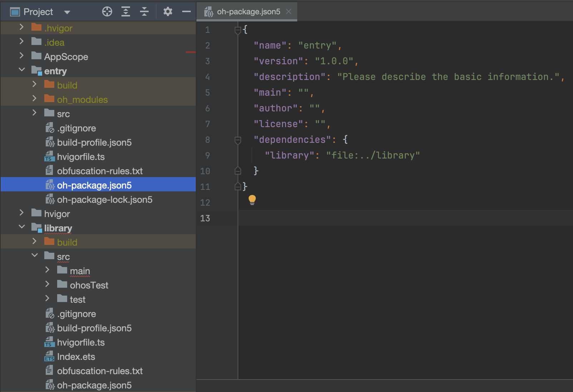Click the intention actions lightbulb in editor
The height and width of the screenshot is (392, 573).
coord(253,200)
